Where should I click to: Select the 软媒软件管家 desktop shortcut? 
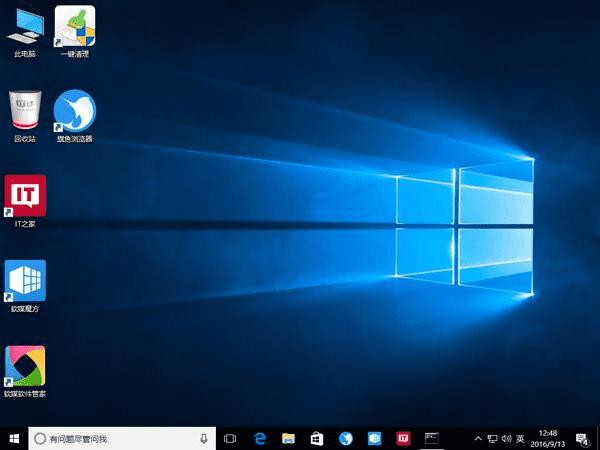pos(25,371)
